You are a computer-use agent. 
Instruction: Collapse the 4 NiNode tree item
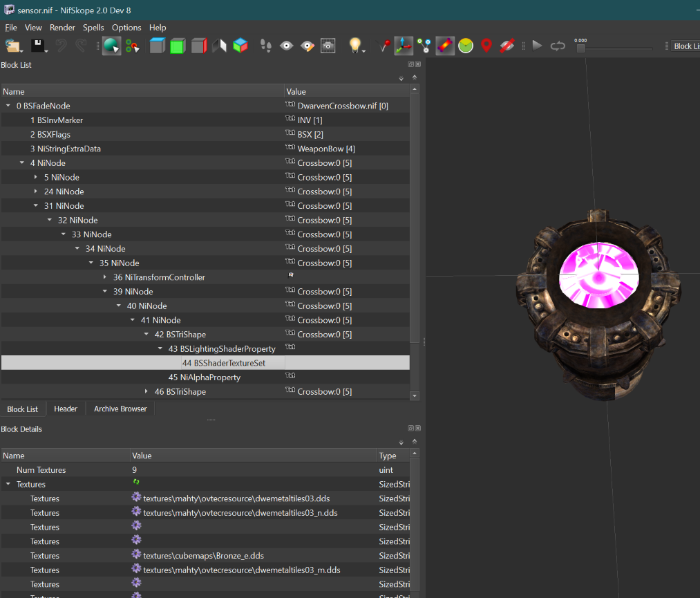(22, 163)
